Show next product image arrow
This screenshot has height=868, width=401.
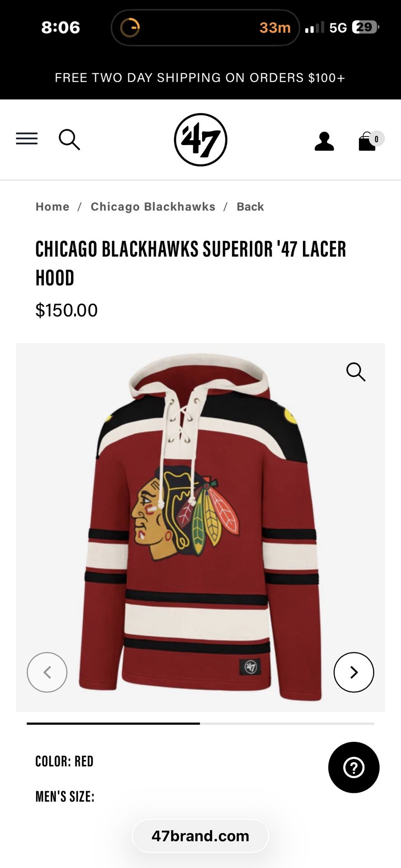point(354,672)
